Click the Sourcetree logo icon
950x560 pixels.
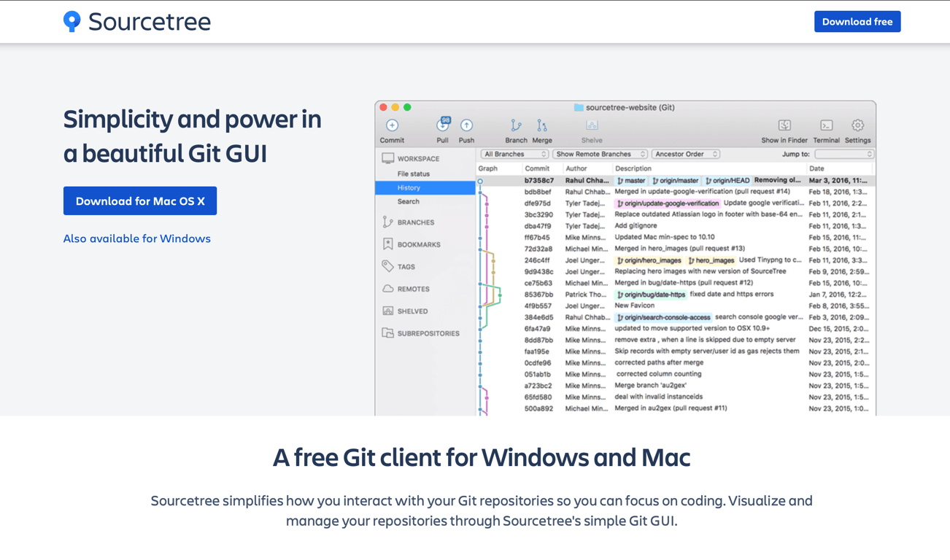coord(72,21)
